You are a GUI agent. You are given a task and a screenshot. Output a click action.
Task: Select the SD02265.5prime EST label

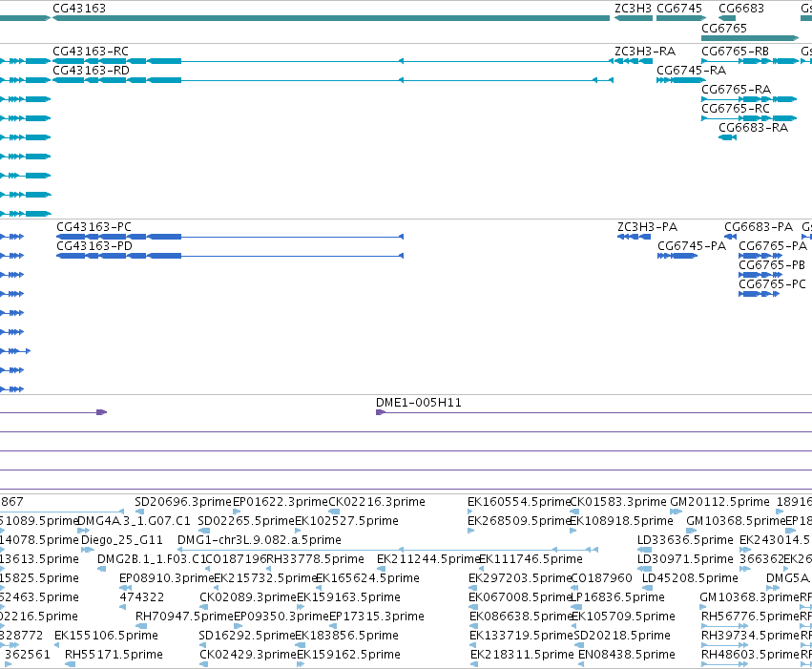(x=246, y=521)
